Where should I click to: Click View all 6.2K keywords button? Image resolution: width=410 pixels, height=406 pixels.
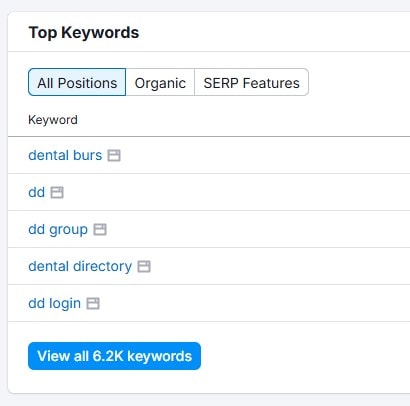pos(114,356)
